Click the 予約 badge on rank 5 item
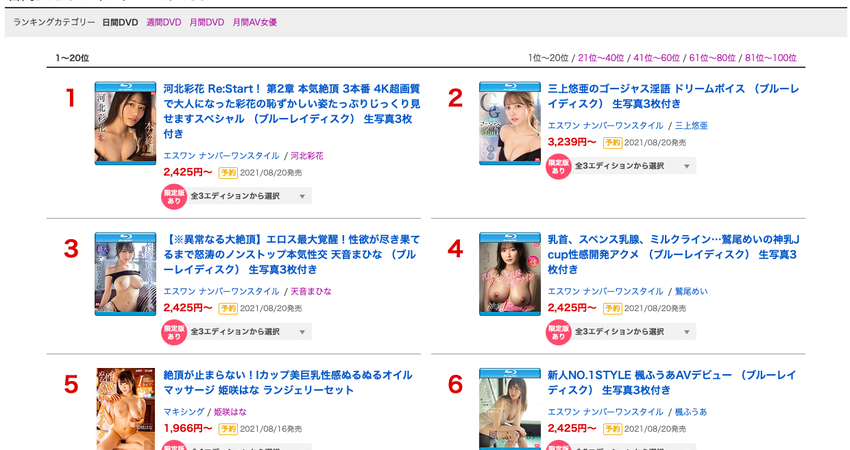The width and height of the screenshot is (850, 450). coord(227,428)
